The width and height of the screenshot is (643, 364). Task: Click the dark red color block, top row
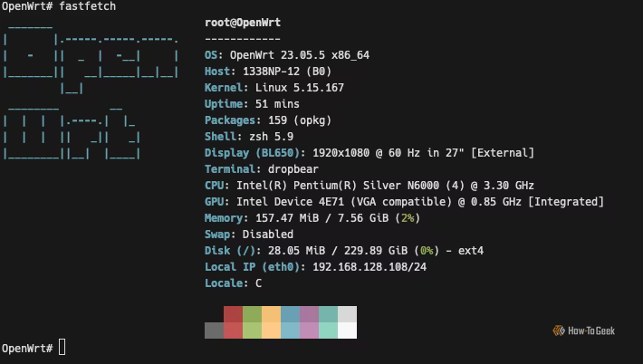coord(233,314)
